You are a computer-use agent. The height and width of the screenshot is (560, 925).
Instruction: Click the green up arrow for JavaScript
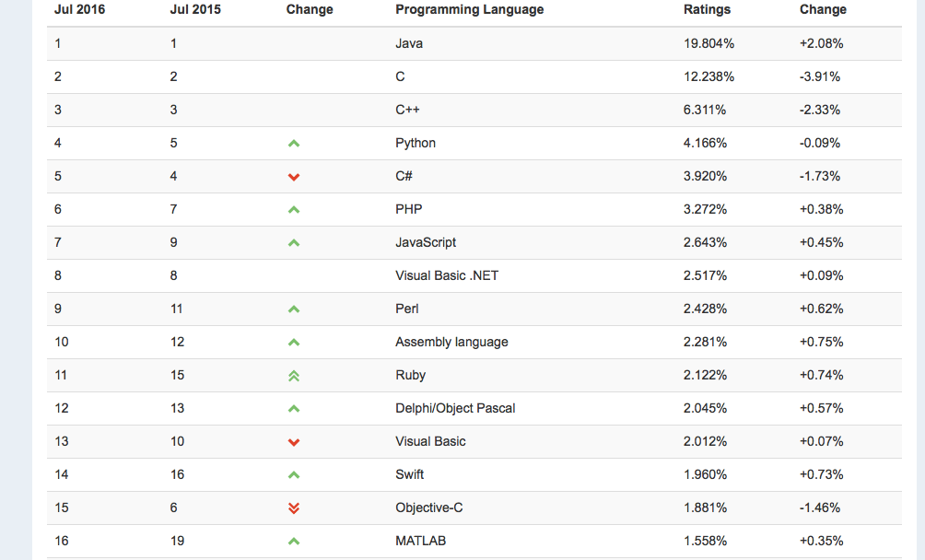point(294,243)
